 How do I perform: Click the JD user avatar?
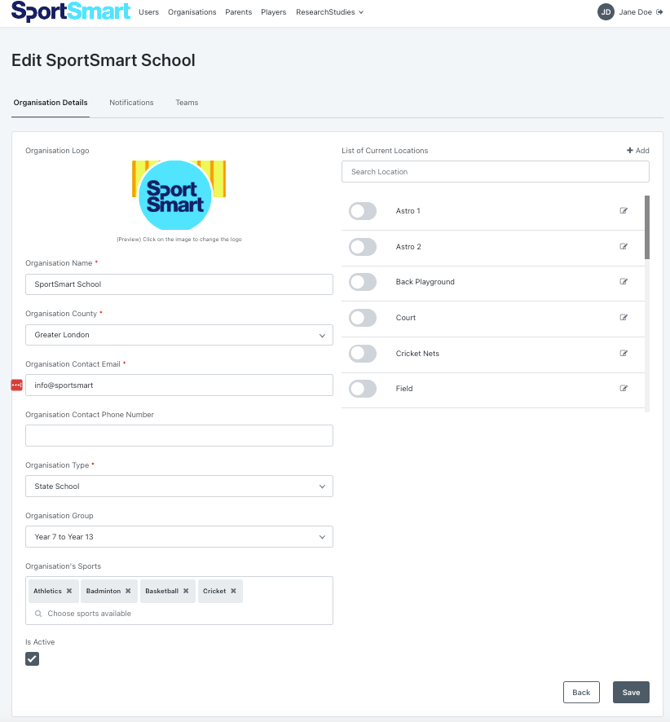coord(605,12)
